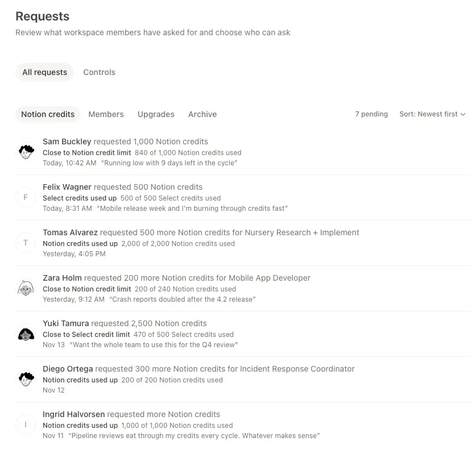Open the Sort: Newest first dropdown
Screen dimensions: 476x454
click(432, 114)
